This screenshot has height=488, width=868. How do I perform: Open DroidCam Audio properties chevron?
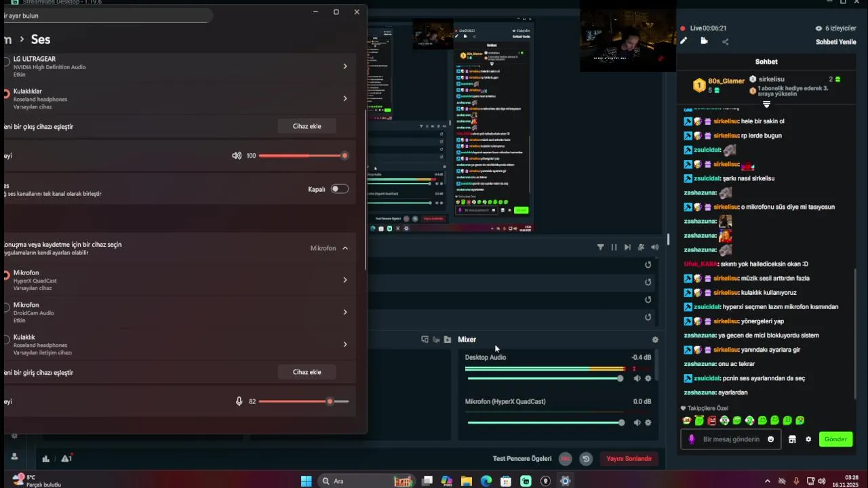(x=344, y=312)
